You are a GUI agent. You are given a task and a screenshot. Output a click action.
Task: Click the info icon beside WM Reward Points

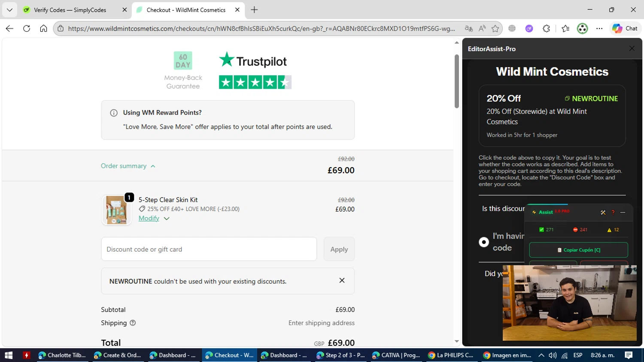click(114, 113)
